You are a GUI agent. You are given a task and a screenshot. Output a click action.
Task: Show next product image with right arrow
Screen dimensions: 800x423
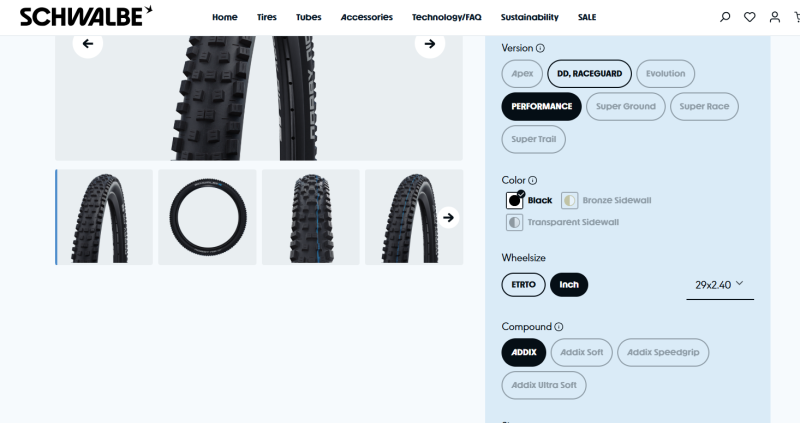[x=430, y=43]
